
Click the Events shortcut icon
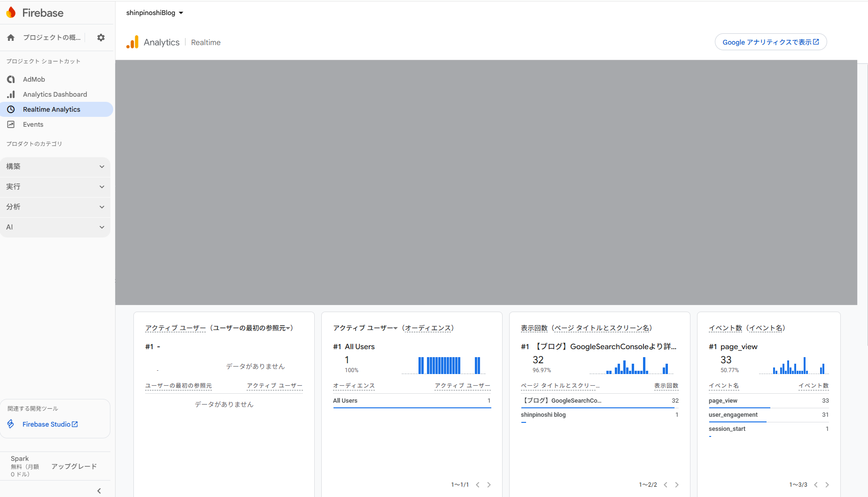click(x=11, y=124)
